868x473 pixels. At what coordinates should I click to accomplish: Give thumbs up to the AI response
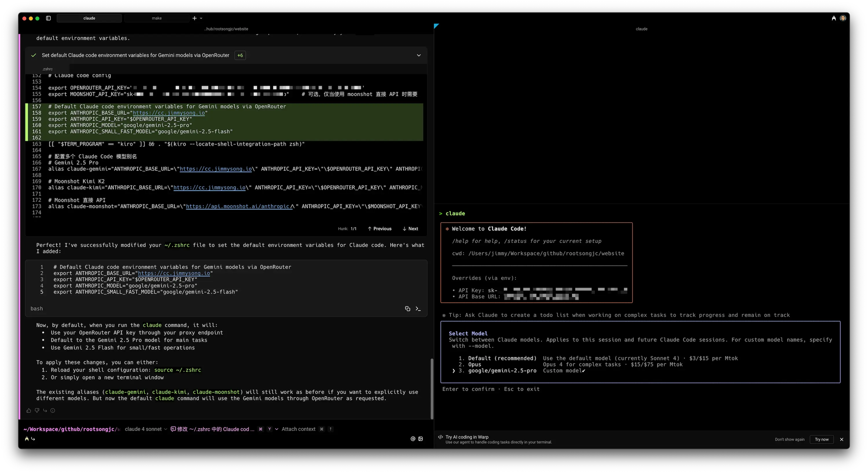coord(29,410)
